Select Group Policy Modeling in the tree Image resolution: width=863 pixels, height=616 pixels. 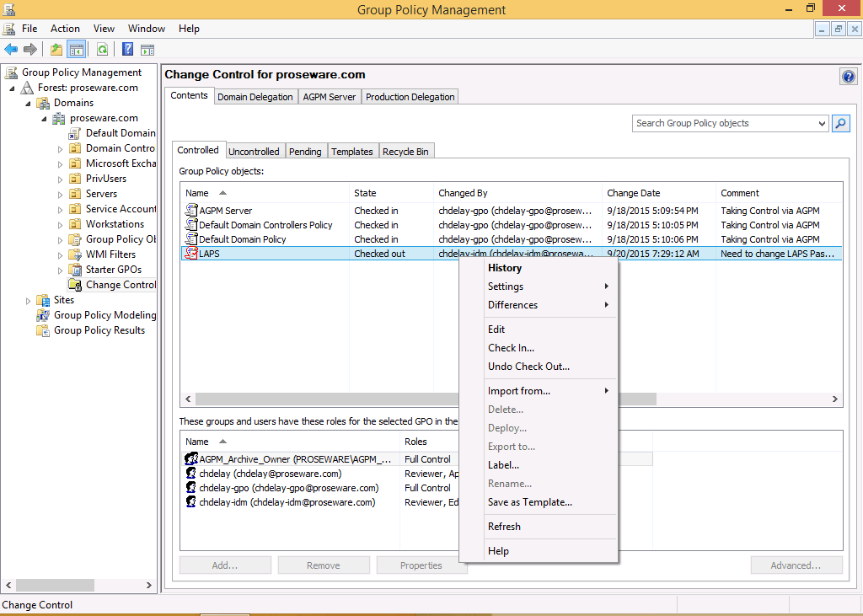click(x=105, y=315)
